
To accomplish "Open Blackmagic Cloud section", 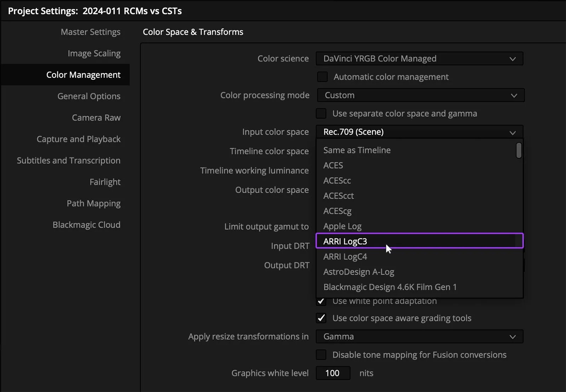I will [x=86, y=225].
